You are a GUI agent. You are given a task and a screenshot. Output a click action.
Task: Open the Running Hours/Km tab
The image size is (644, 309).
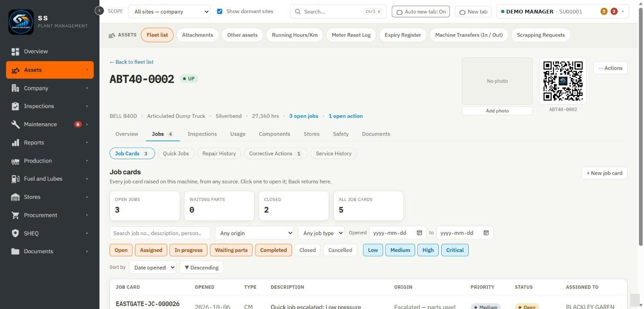pyautogui.click(x=295, y=35)
